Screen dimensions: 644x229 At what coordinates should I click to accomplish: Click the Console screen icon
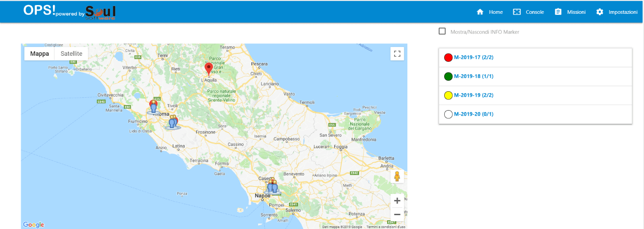tap(516, 12)
